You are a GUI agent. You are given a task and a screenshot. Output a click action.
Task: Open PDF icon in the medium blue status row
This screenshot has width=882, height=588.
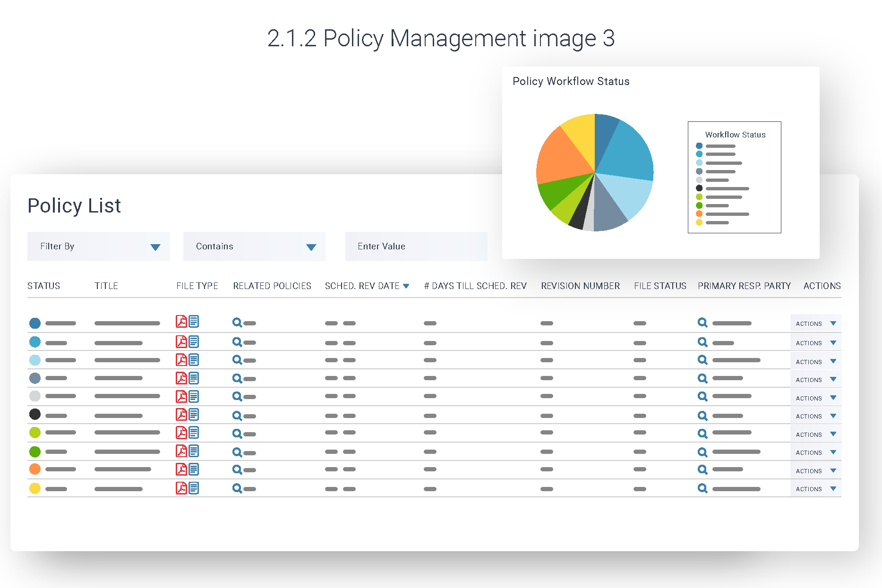[x=181, y=341]
